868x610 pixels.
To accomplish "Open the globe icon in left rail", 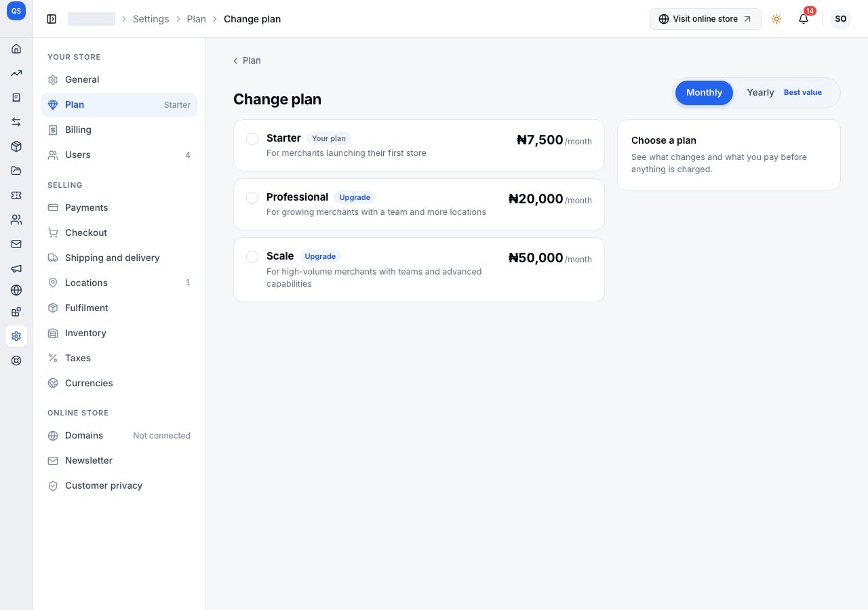I will click(16, 290).
